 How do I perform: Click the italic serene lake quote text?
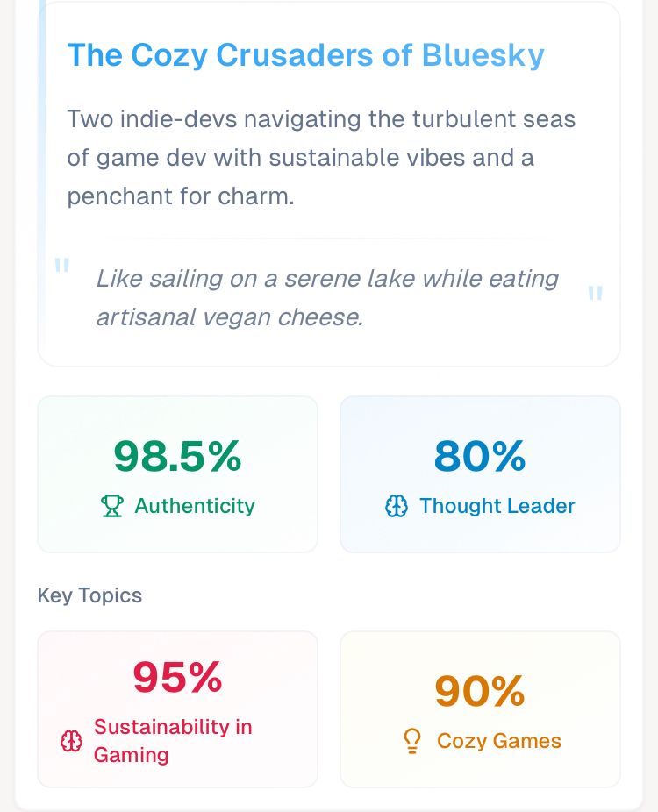(x=326, y=298)
